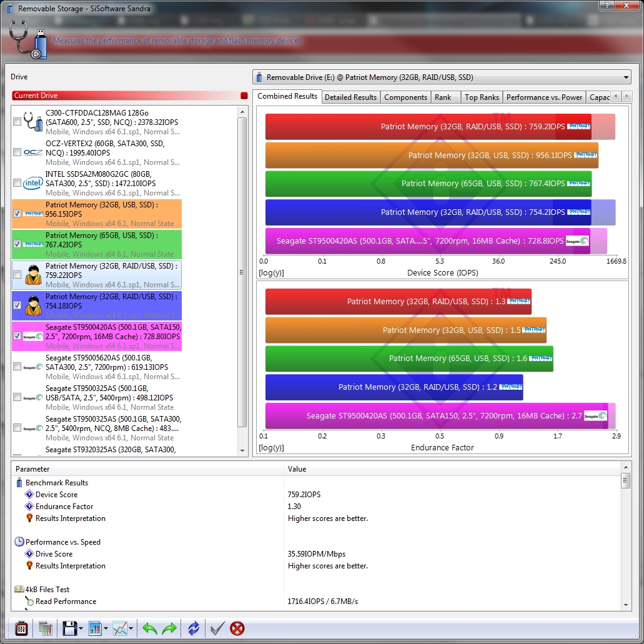
Task: Click the grey checkmark OK icon
Action: click(217, 628)
